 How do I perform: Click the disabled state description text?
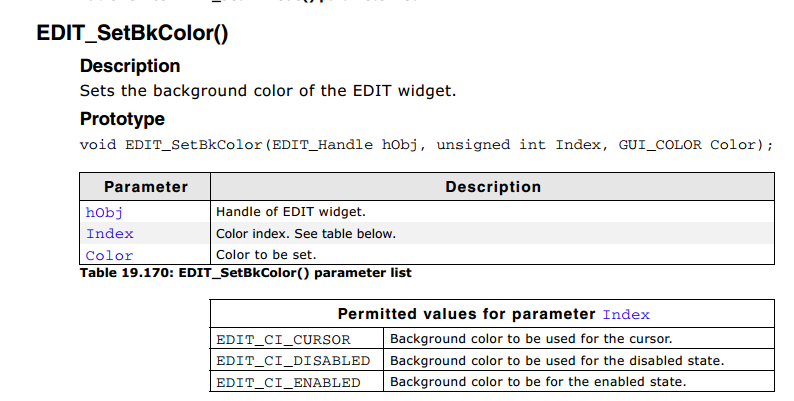(557, 360)
